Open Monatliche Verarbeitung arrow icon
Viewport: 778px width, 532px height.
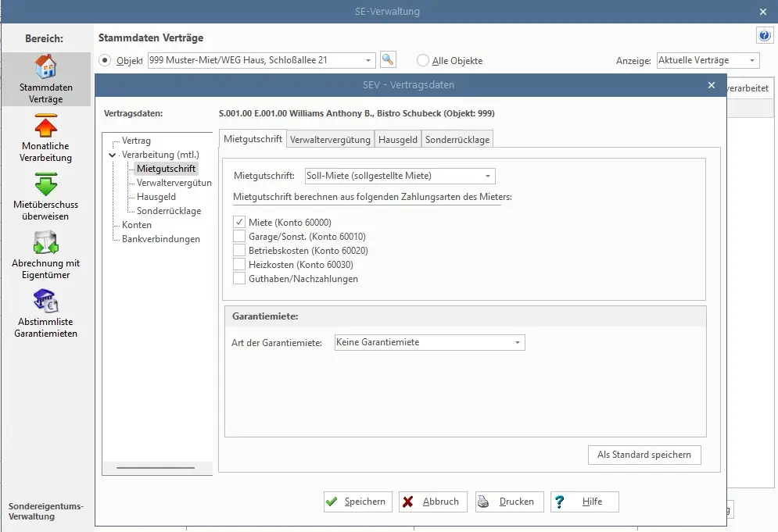click(x=45, y=126)
